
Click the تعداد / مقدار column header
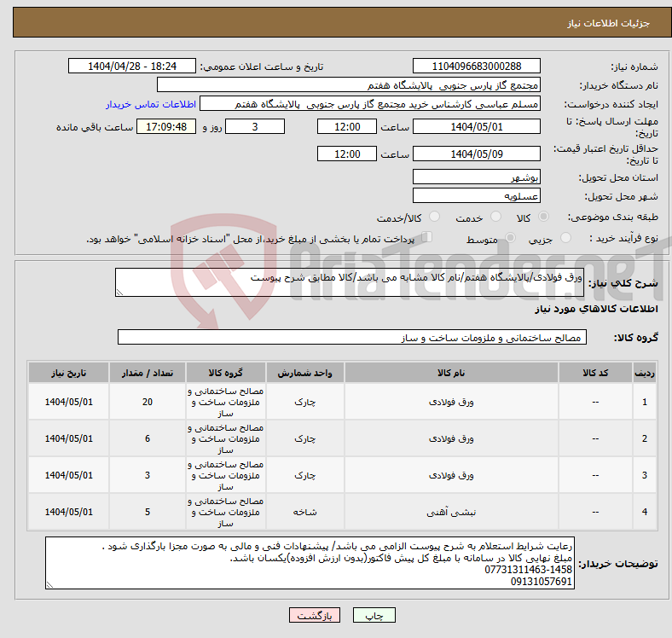(148, 373)
